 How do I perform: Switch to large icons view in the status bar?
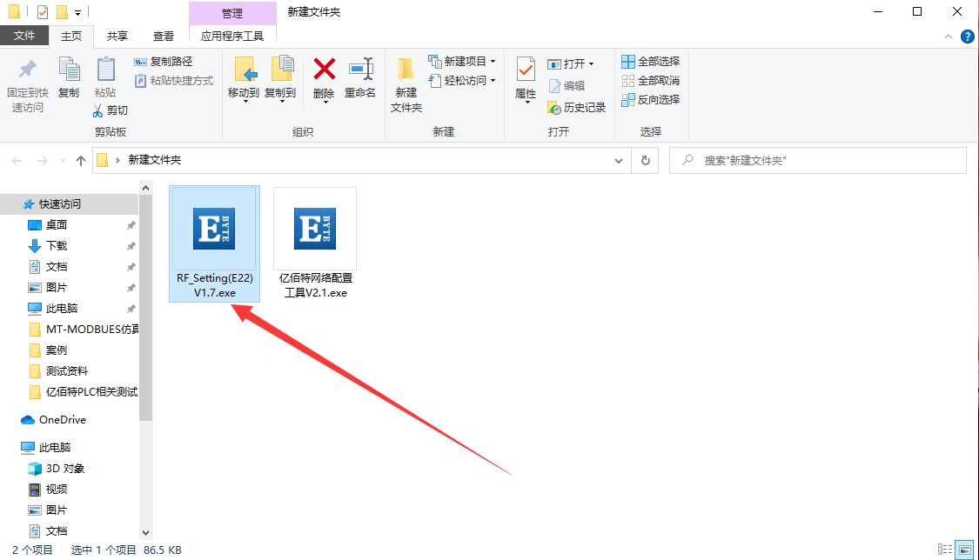click(x=963, y=550)
